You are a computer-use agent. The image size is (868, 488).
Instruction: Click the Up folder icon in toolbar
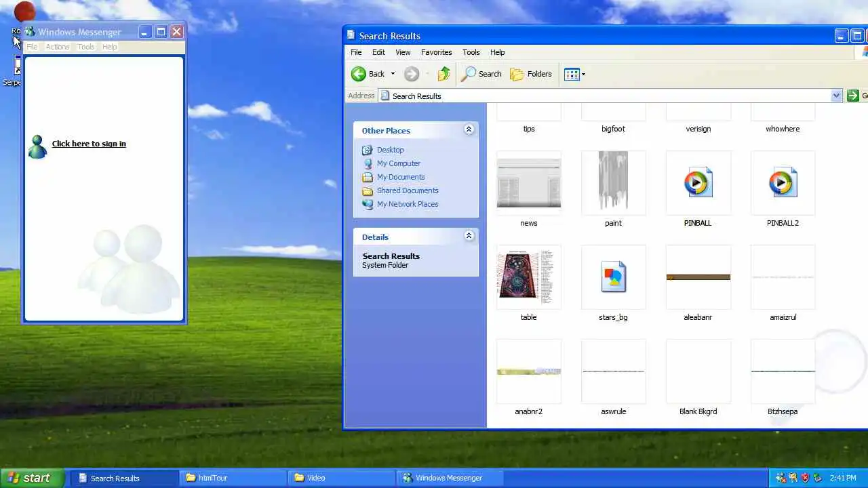pyautogui.click(x=443, y=74)
